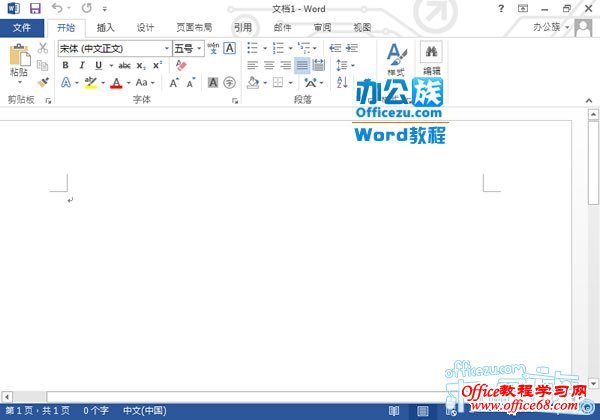Apply yellow text highlight color

[x=91, y=83]
